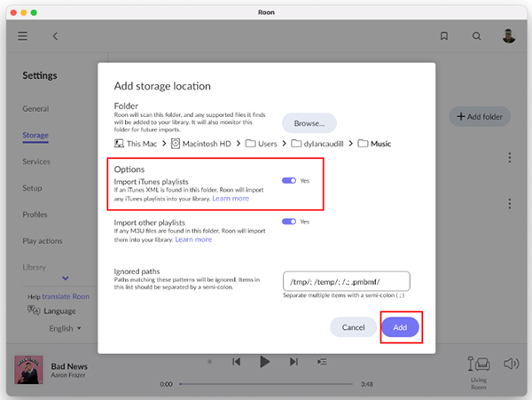Skip to the next track
The image size is (532, 400).
293,362
